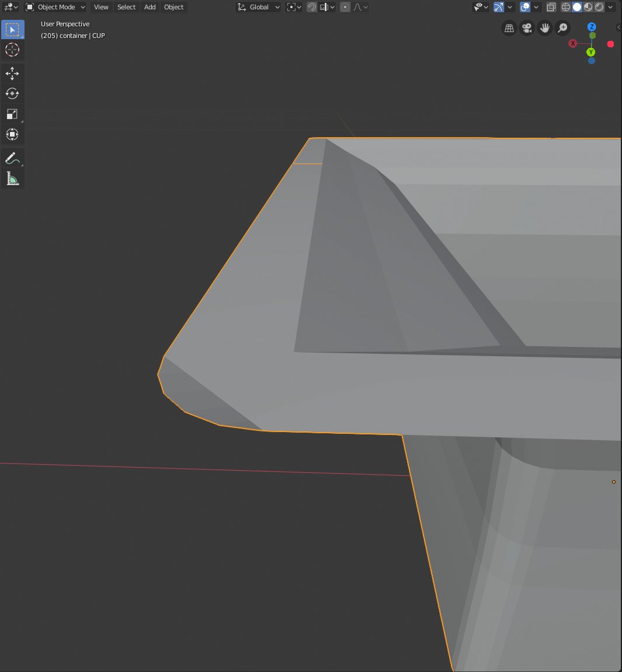The width and height of the screenshot is (622, 672).
Task: Expand the shading options dropdown
Action: click(x=610, y=7)
